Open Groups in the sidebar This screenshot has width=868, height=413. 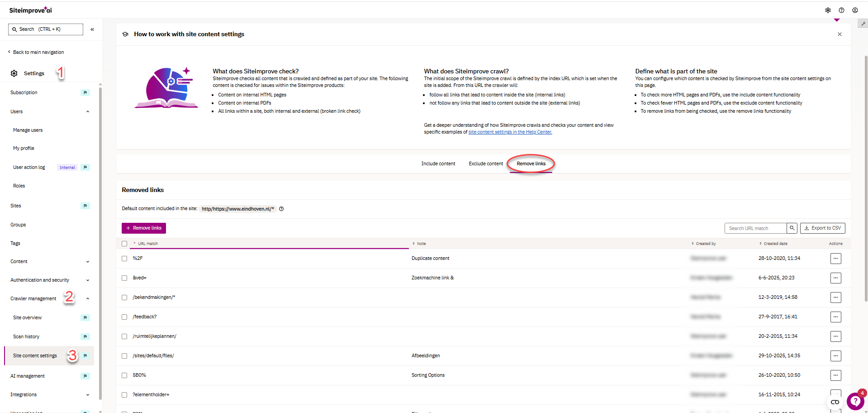pos(18,225)
